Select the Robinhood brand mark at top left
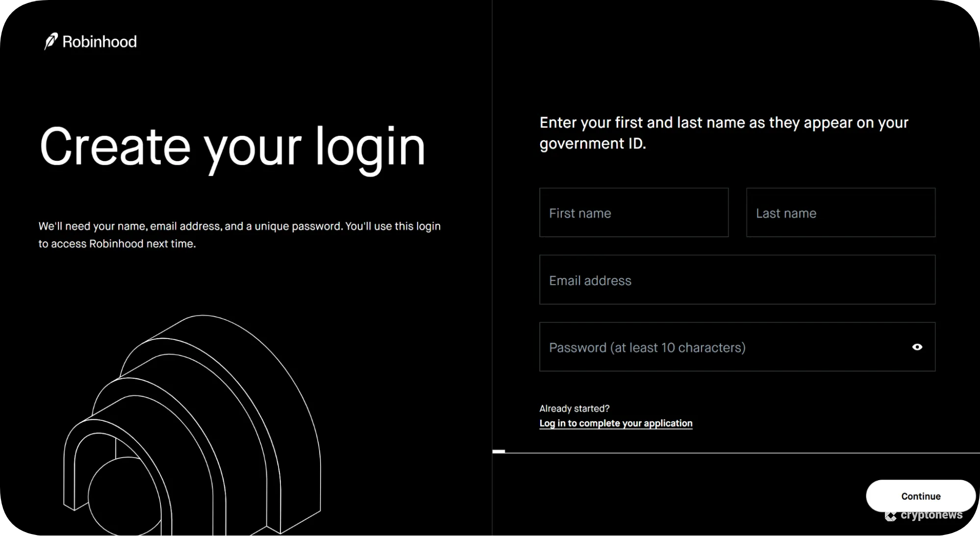The height and width of the screenshot is (536, 980). (x=91, y=41)
